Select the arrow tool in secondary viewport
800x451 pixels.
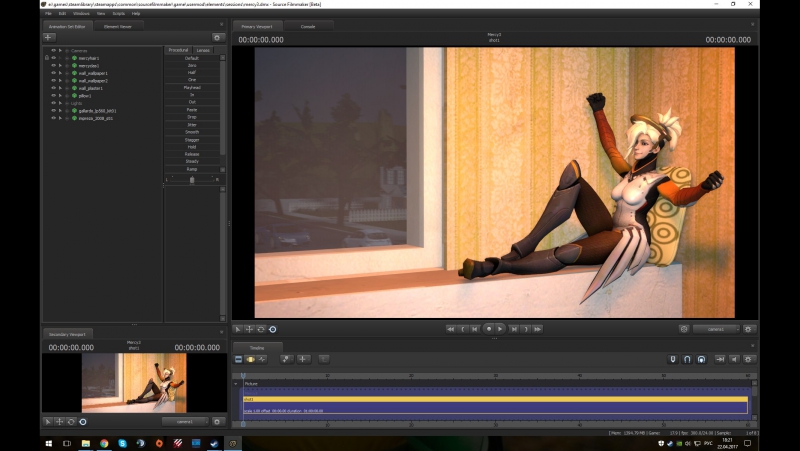(x=48, y=421)
